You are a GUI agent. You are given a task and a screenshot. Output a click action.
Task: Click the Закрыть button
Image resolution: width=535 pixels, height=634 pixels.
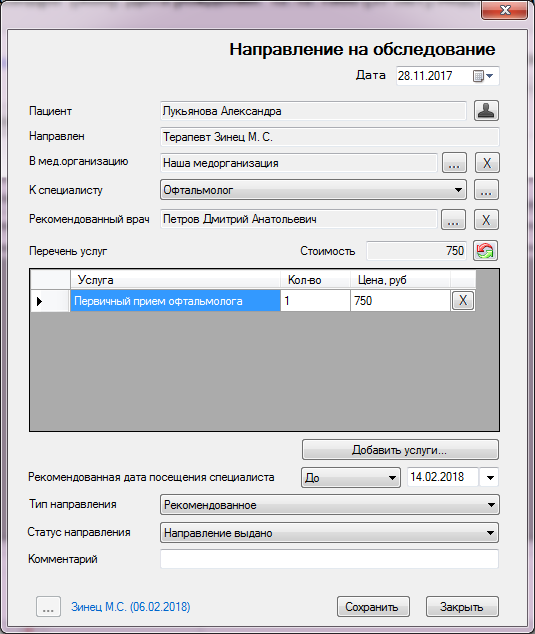click(x=462, y=607)
